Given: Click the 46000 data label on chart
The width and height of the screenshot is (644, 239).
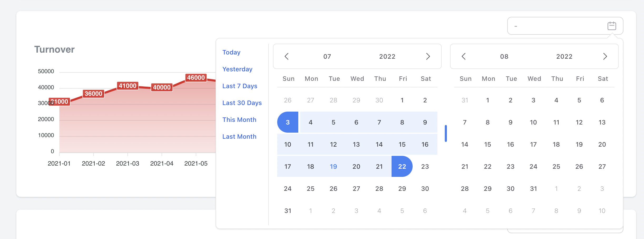Looking at the screenshot, I should pyautogui.click(x=196, y=78).
